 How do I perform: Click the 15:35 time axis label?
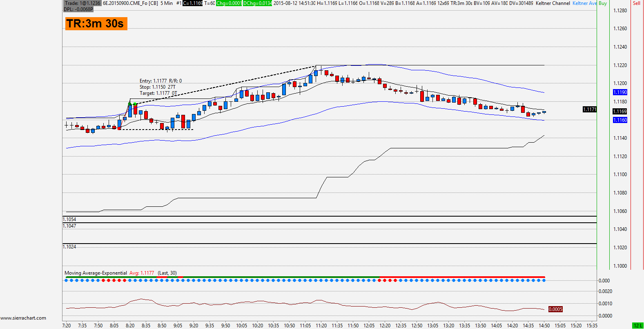click(x=592, y=326)
